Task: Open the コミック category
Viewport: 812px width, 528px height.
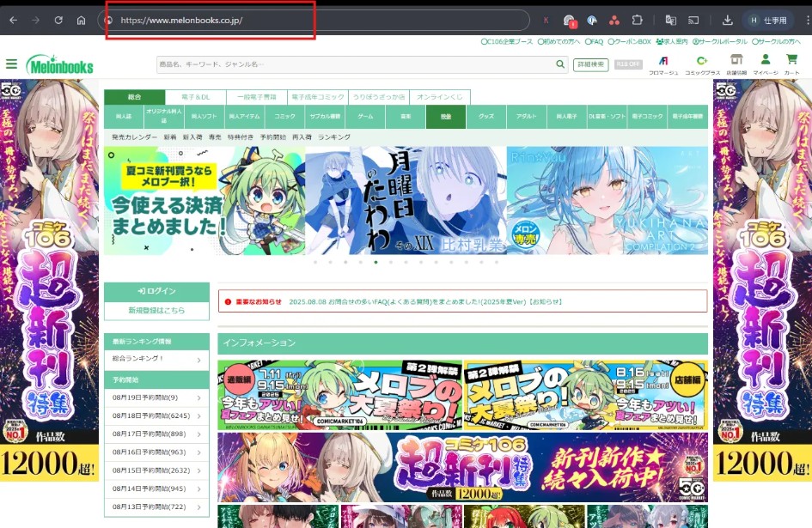Action: pyautogui.click(x=284, y=117)
